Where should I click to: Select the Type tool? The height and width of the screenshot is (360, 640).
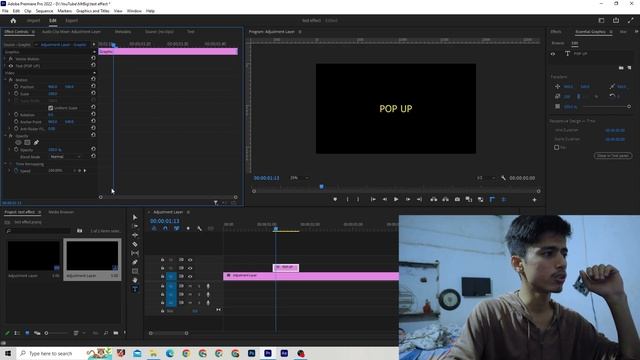(x=135, y=289)
